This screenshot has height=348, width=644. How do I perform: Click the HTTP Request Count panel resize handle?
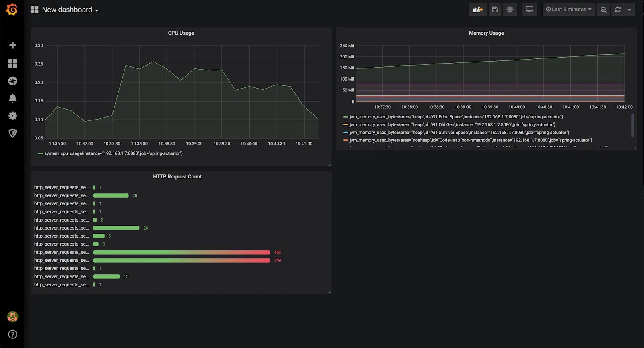[x=329, y=292]
